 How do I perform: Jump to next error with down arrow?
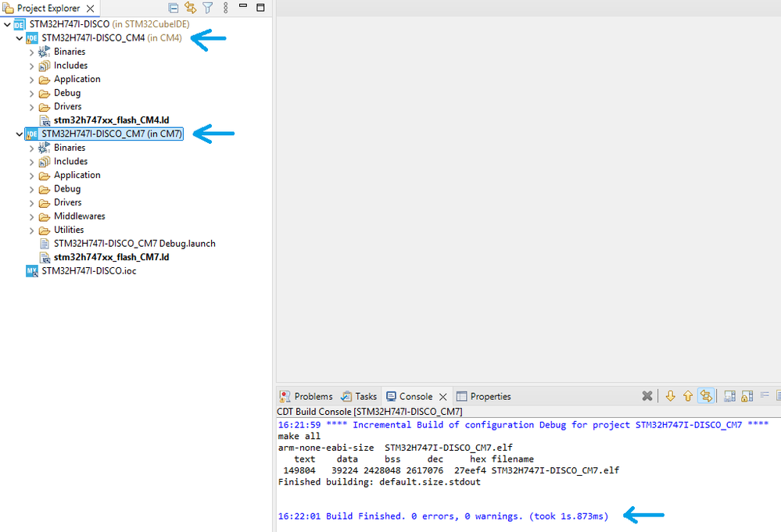[671, 396]
